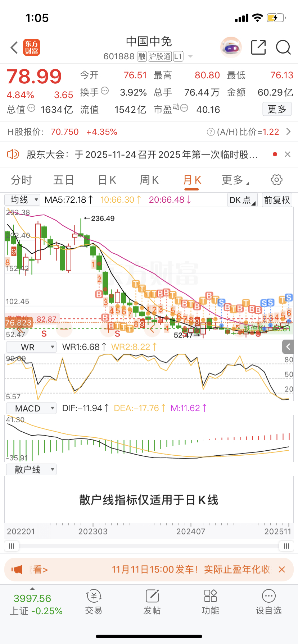Image resolution: width=298 pixels, height=644 pixels.
Task: Collapse the side panel arrow tab
Action: (x=288, y=347)
